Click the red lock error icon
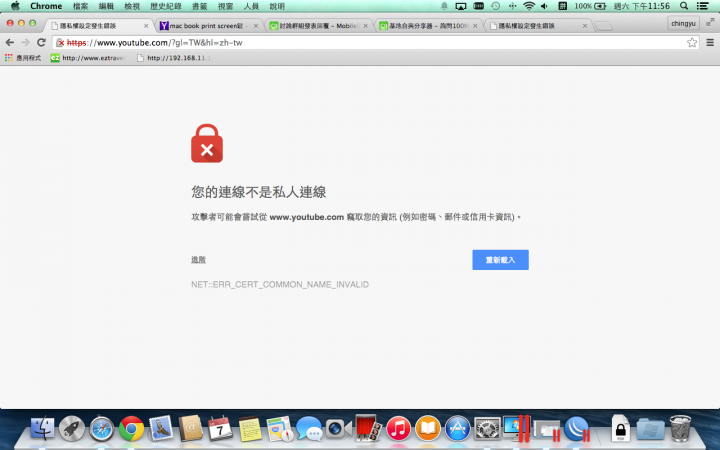This screenshot has width=720, height=450. [x=207, y=143]
